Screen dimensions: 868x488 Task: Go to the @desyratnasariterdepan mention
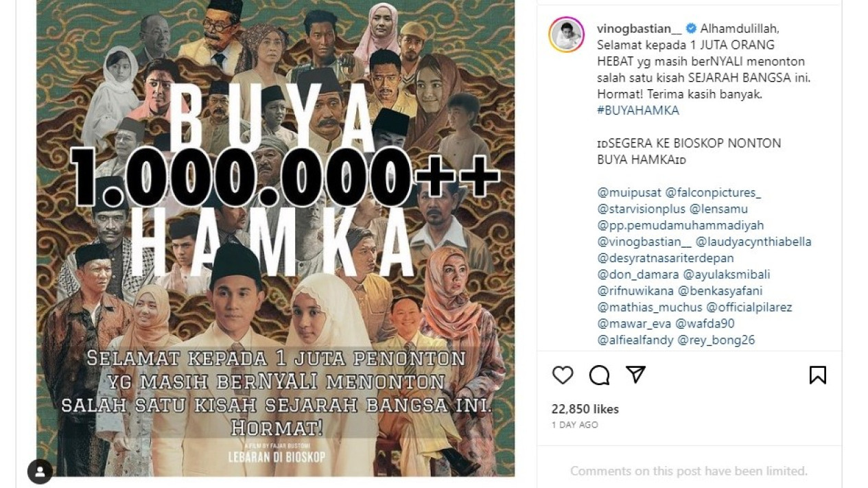pos(666,258)
